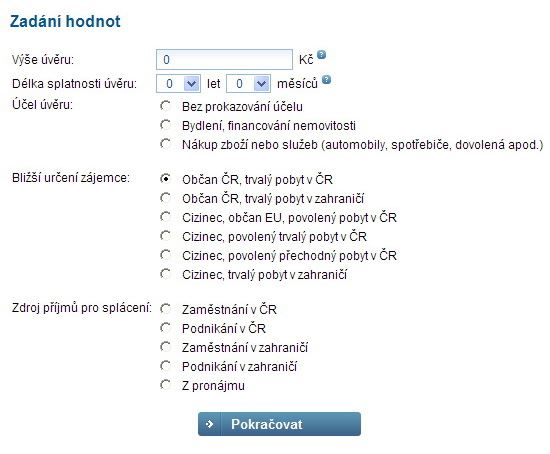Choose Zaměstnání v zahraničí income source

point(165,347)
